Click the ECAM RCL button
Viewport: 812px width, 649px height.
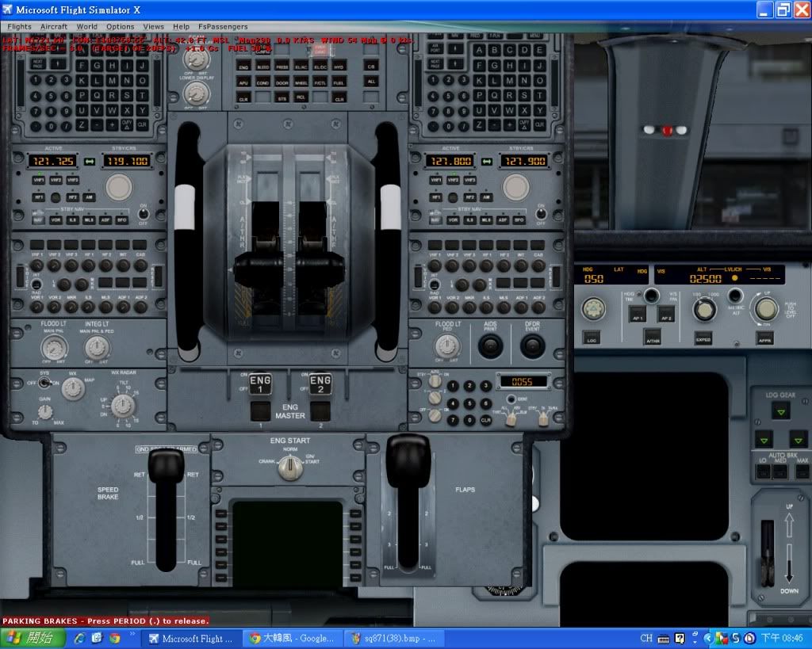tap(301, 97)
